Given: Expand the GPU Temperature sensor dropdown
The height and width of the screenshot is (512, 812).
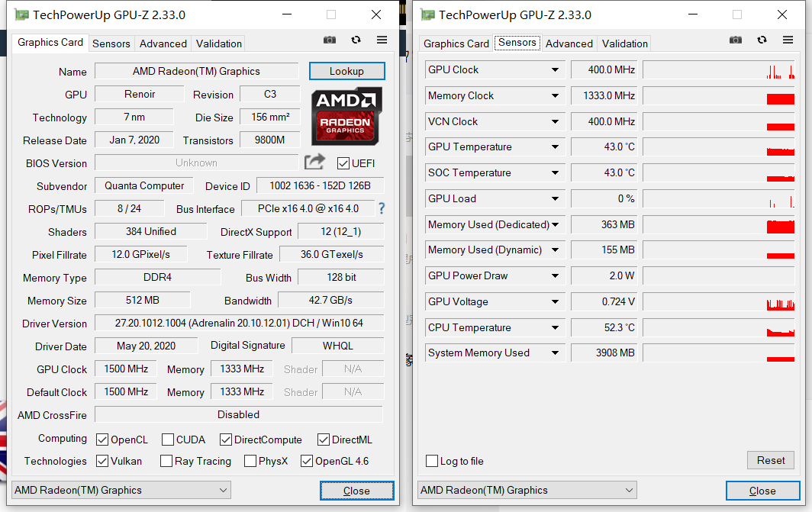Looking at the screenshot, I should pyautogui.click(x=555, y=147).
